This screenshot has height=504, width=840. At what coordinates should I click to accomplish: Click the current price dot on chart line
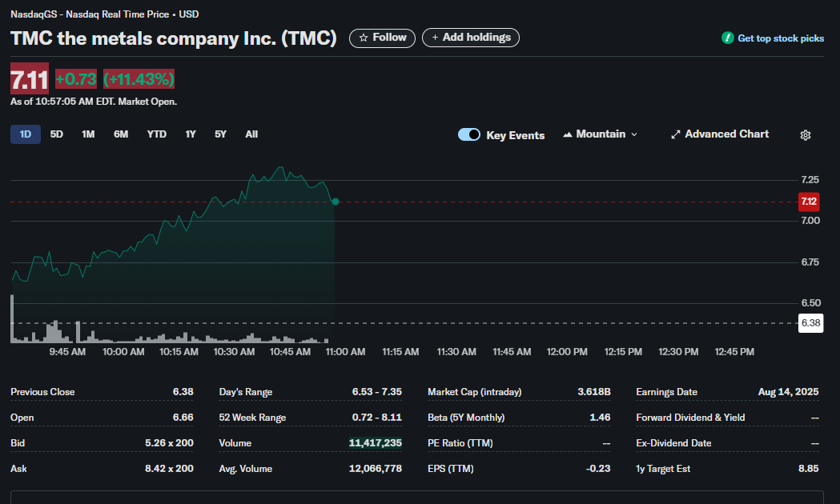coord(336,202)
